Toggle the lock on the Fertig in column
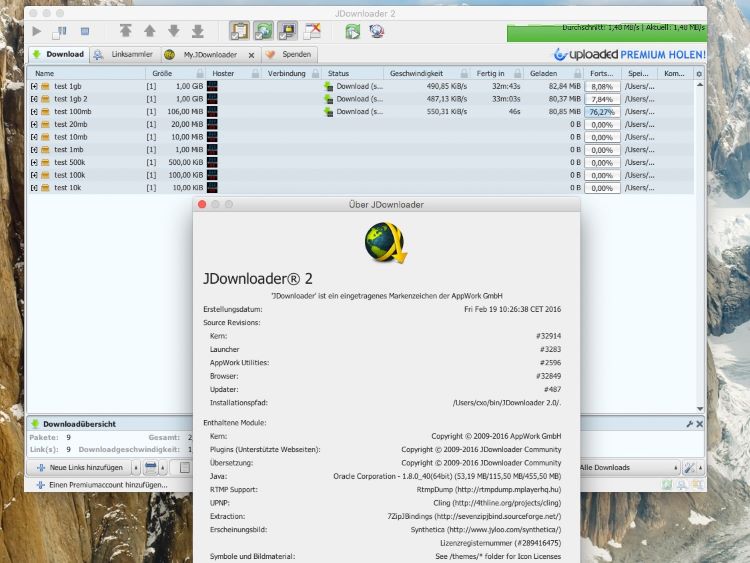Image resolution: width=750 pixels, height=563 pixels. pos(518,73)
